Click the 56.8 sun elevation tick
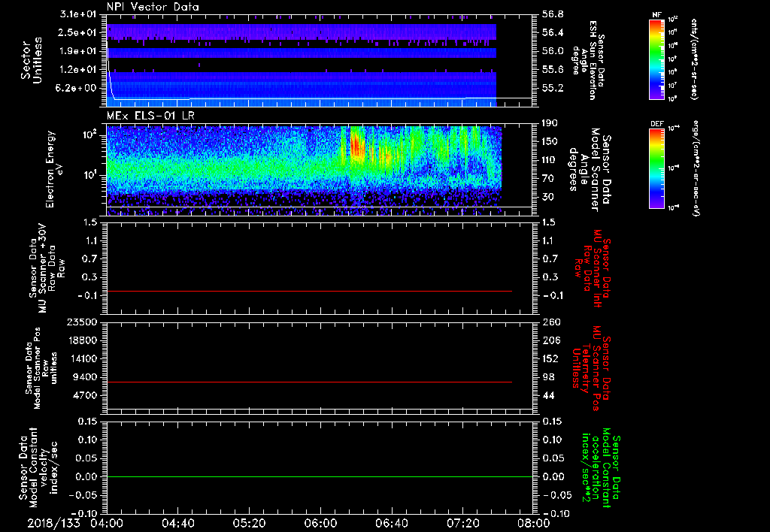This screenshot has height=532, width=770. (553, 14)
